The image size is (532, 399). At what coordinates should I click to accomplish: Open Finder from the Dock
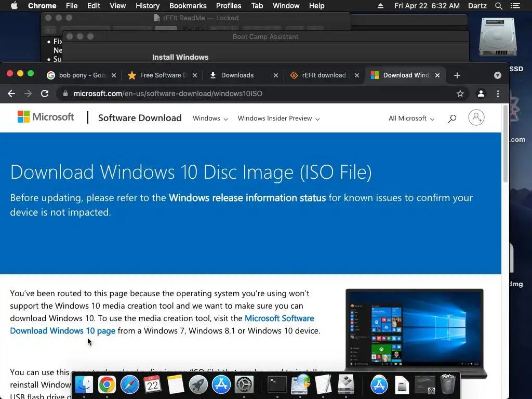[x=84, y=385]
